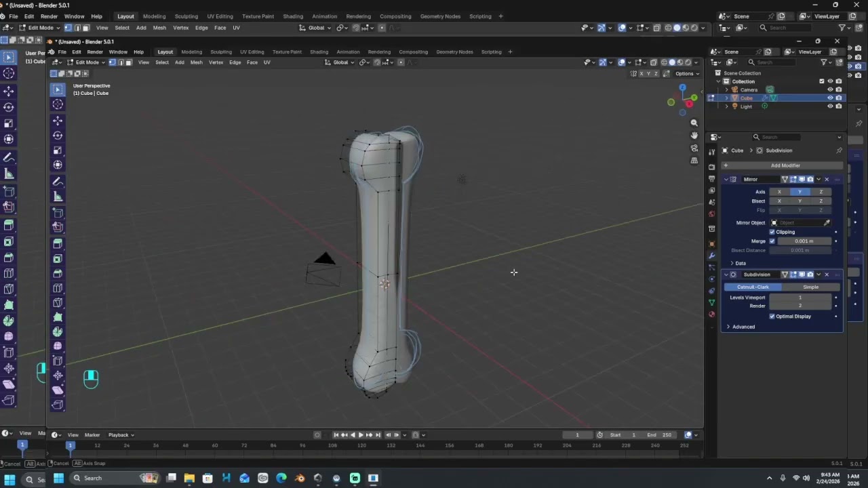The width and height of the screenshot is (868, 488).
Task: Select the Rotate tool in inner window toolbar
Action: click(x=58, y=136)
